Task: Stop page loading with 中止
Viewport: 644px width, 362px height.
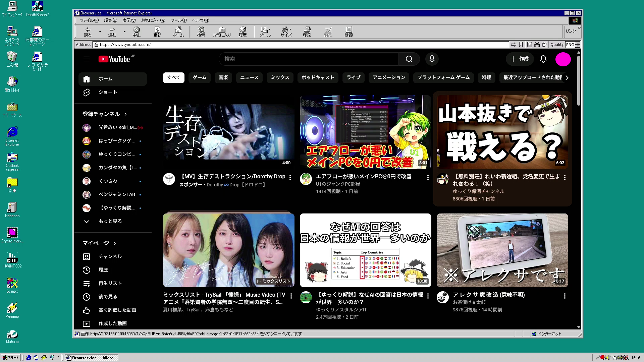Action: (137, 32)
